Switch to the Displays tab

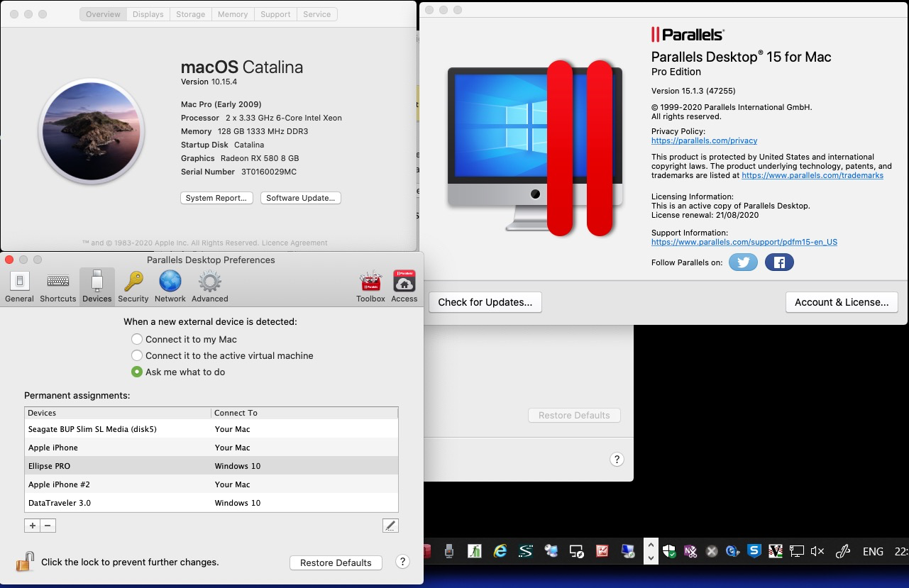tap(148, 14)
